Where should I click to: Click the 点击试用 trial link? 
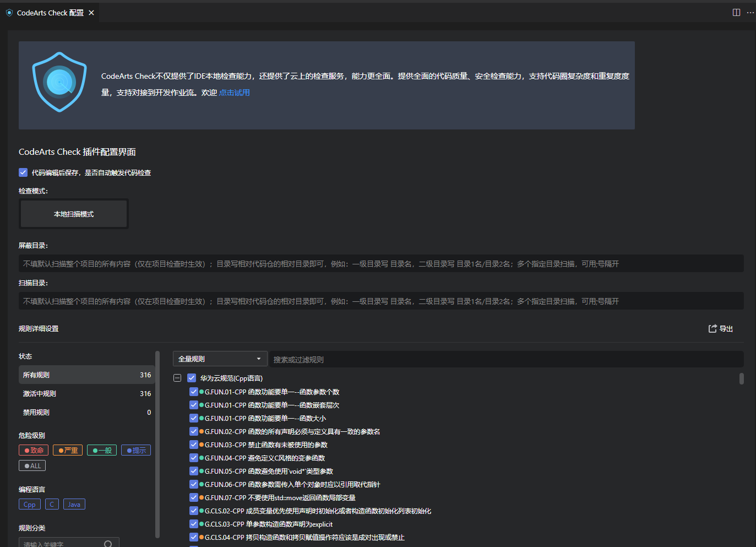tap(233, 93)
